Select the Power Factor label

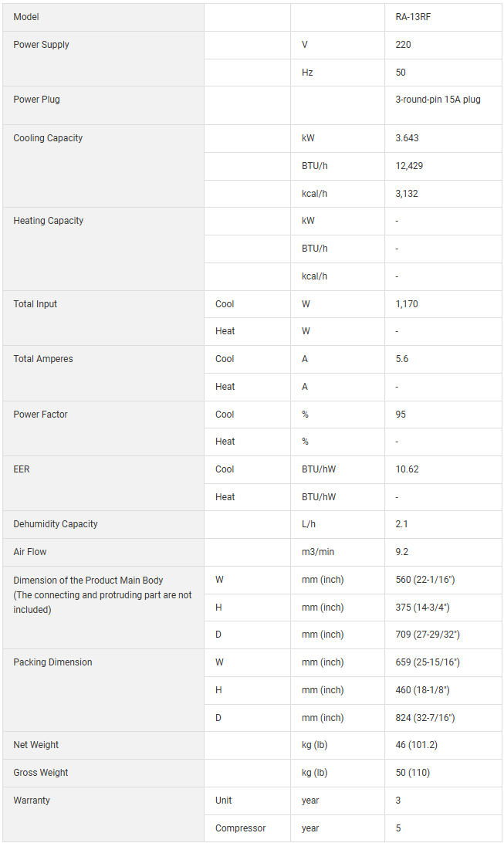coord(40,415)
